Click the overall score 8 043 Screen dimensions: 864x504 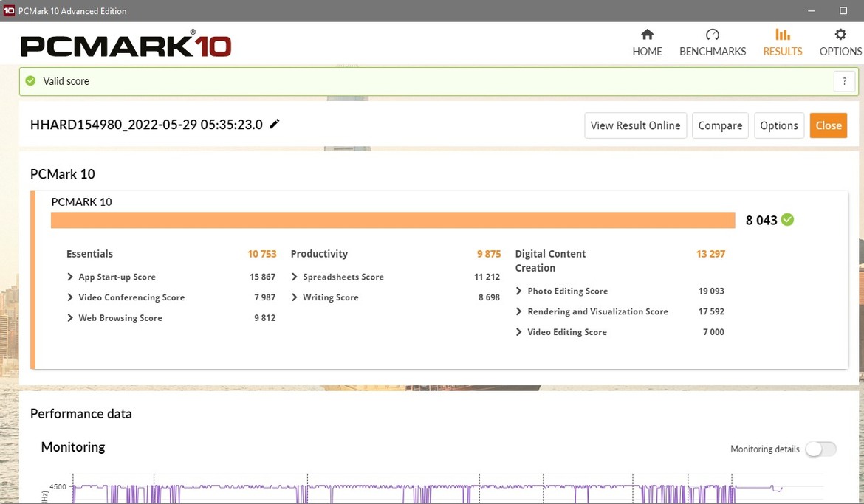tap(761, 221)
